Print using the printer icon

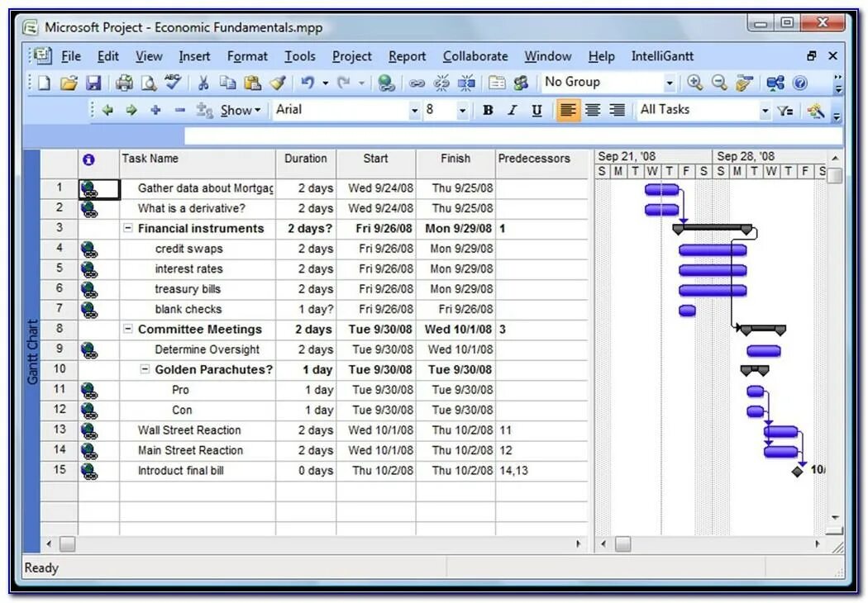coord(124,83)
